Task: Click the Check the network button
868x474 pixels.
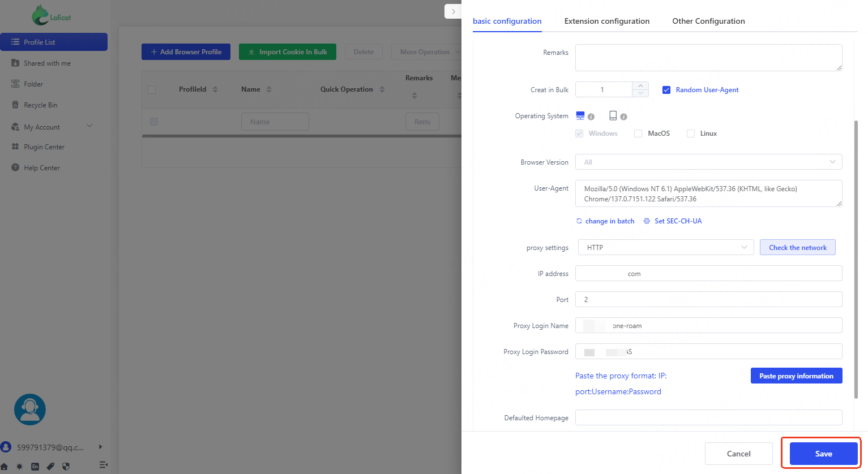Action: tap(797, 248)
